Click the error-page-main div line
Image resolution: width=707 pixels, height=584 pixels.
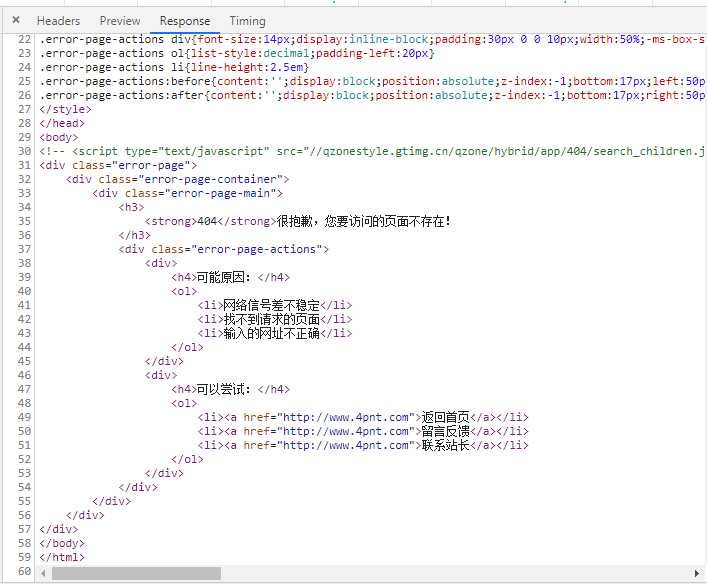(x=188, y=193)
